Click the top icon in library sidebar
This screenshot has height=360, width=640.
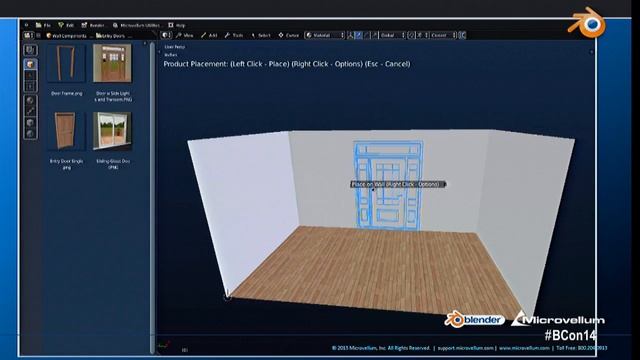30,50
